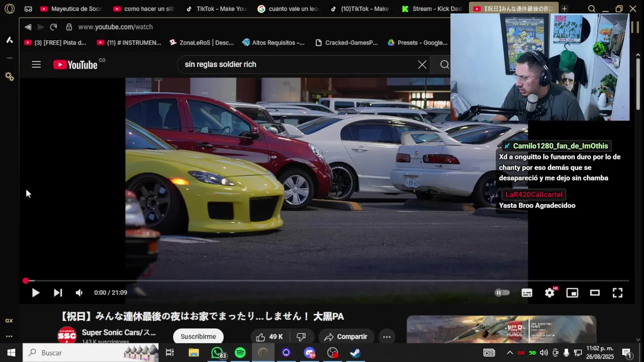Skip to the next video
The image size is (644, 362).
coord(58,293)
